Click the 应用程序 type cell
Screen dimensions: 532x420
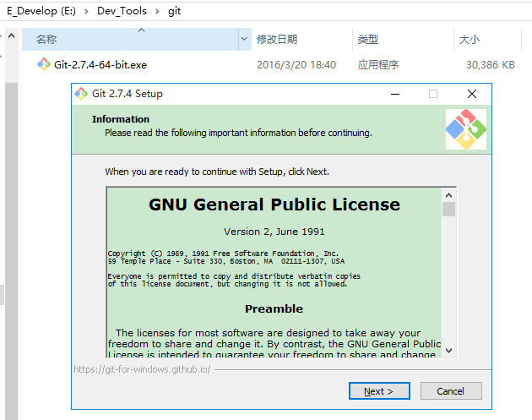pyautogui.click(x=378, y=64)
